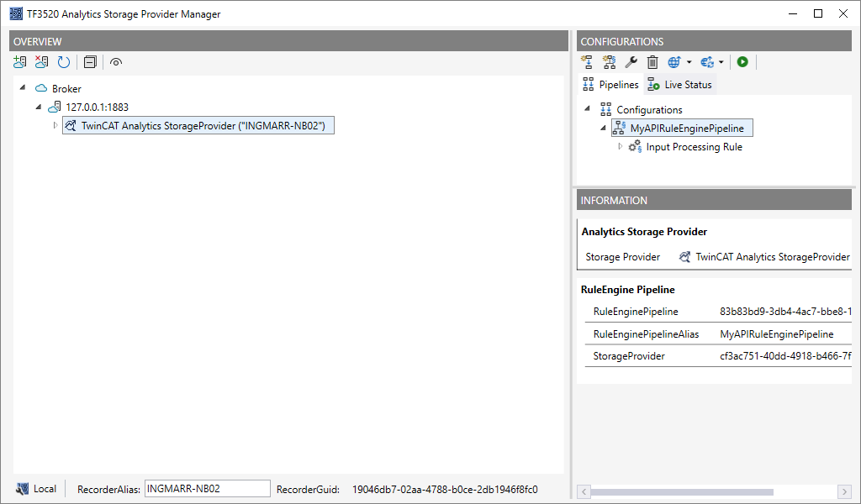Screen dimensions: 861x504
Task: Expand the TwinCAT Analytics StorageProvider node
Action: coord(55,125)
